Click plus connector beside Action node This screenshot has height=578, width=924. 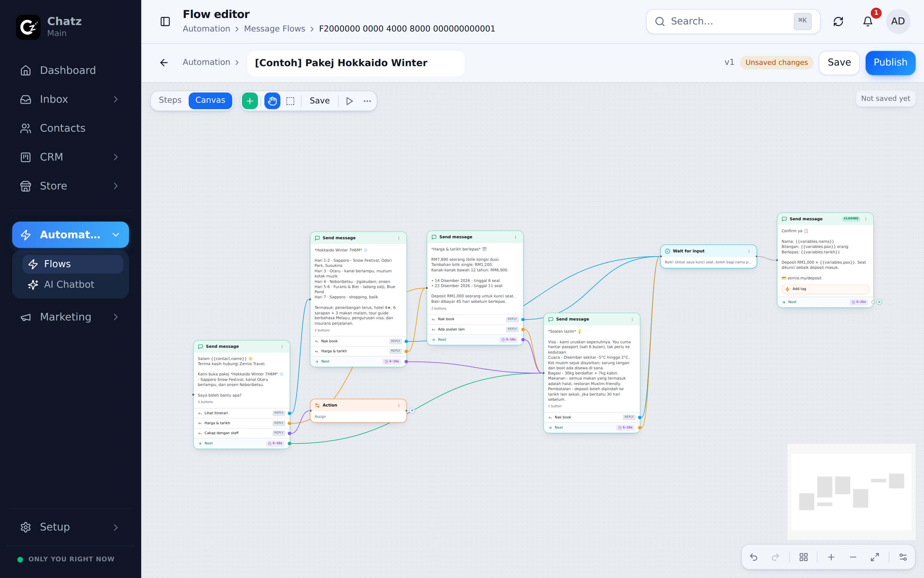click(x=412, y=410)
